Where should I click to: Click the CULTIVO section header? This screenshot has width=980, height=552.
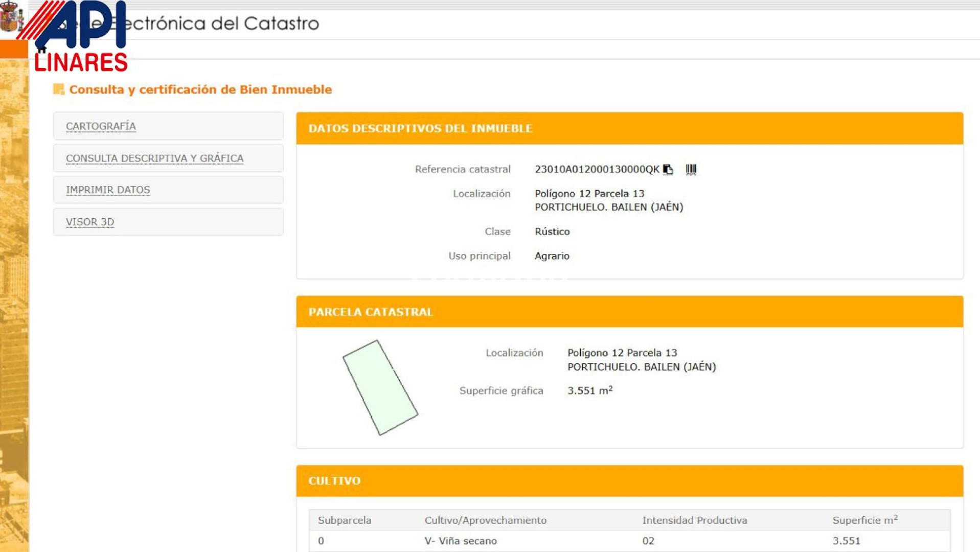point(334,481)
